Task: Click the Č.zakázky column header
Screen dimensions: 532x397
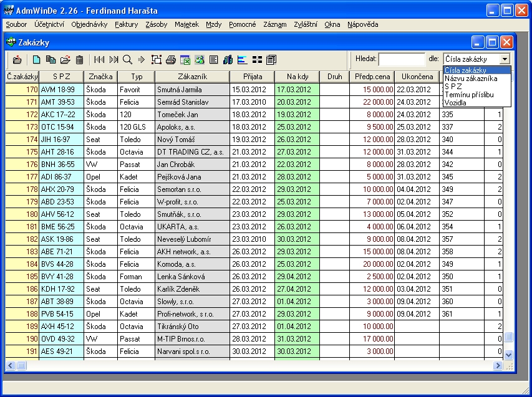Action: pos(22,77)
